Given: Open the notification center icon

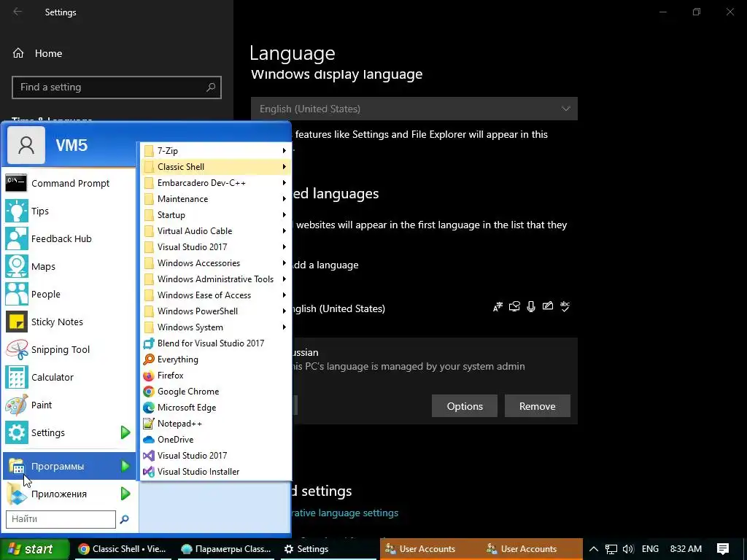Looking at the screenshot, I should pyautogui.click(x=723, y=549).
